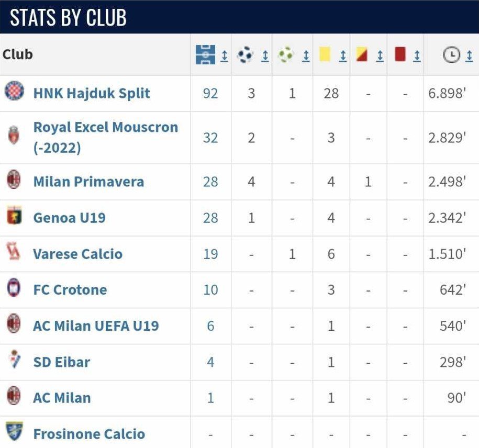Click the Club column header
This screenshot has width=479, height=448.
tap(17, 54)
